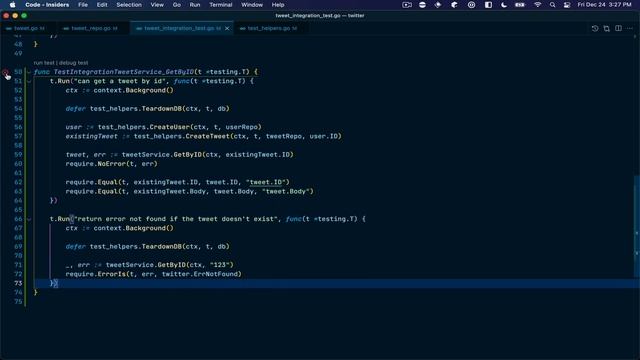
Task: Click the circled at-sign menu bar icon
Action: point(471,5)
